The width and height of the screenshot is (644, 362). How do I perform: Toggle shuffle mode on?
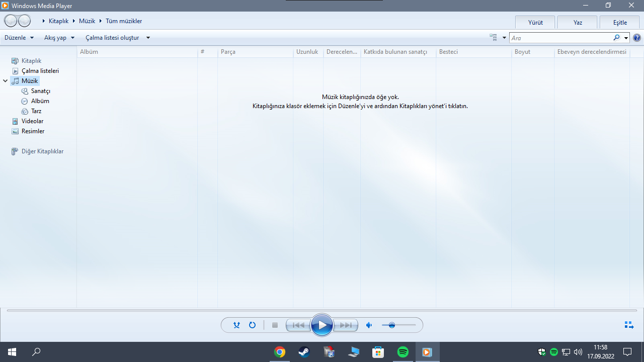click(236, 325)
